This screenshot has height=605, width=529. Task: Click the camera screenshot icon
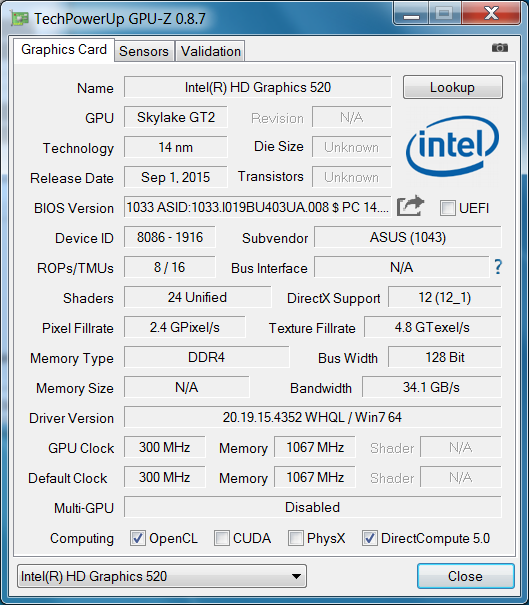[500, 48]
